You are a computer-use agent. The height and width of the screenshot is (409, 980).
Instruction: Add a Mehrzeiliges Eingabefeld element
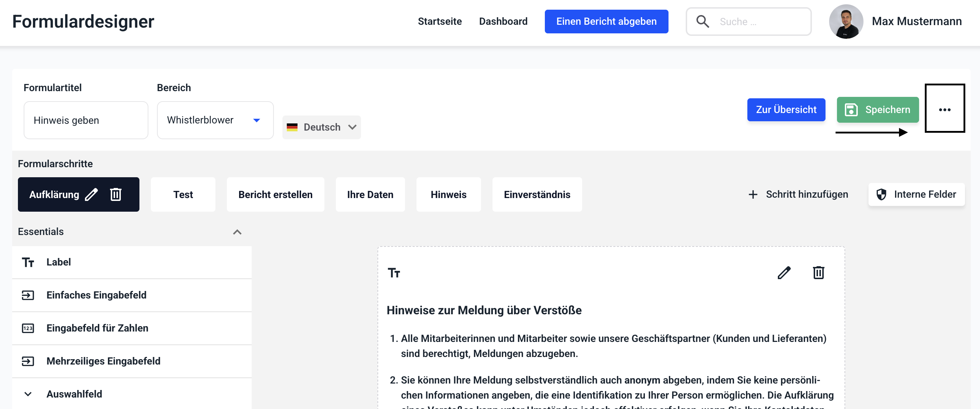pos(103,361)
